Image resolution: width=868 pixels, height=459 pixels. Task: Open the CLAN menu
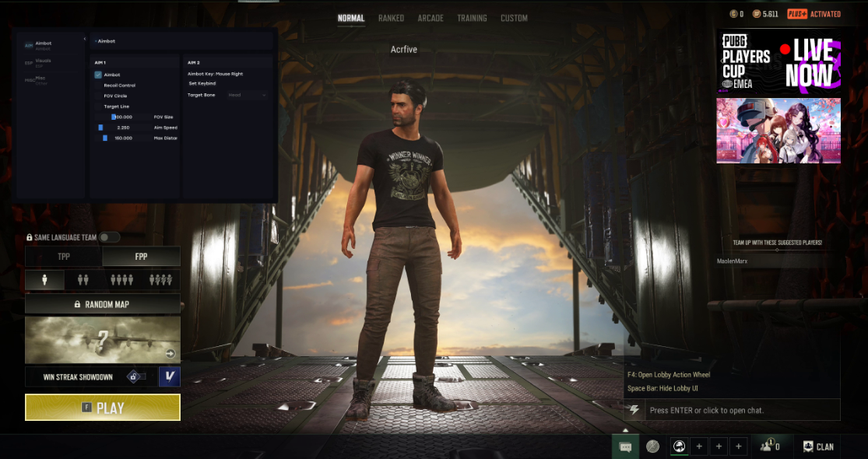point(818,447)
